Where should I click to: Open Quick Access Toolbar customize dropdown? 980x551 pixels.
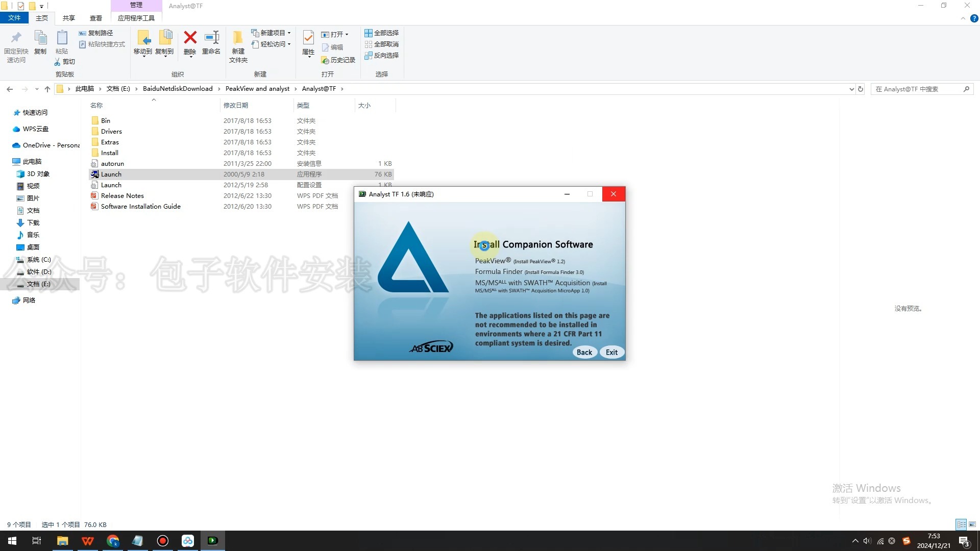click(42, 6)
